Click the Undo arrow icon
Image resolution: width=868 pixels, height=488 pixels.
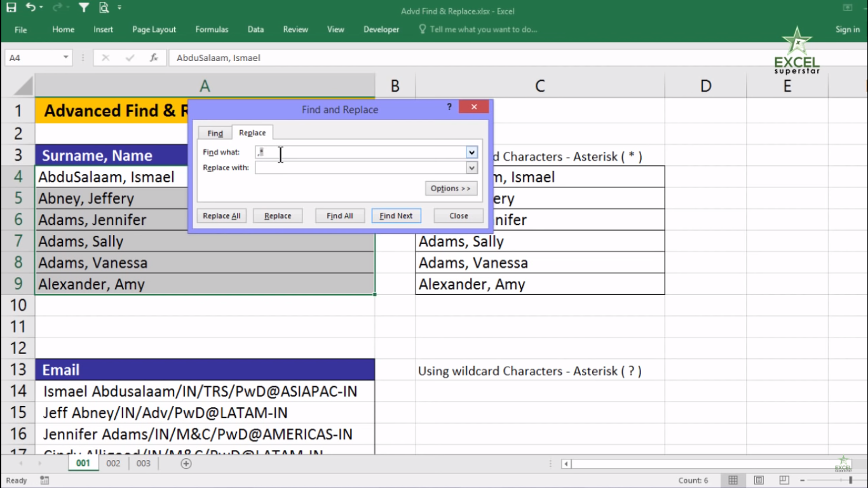point(31,8)
